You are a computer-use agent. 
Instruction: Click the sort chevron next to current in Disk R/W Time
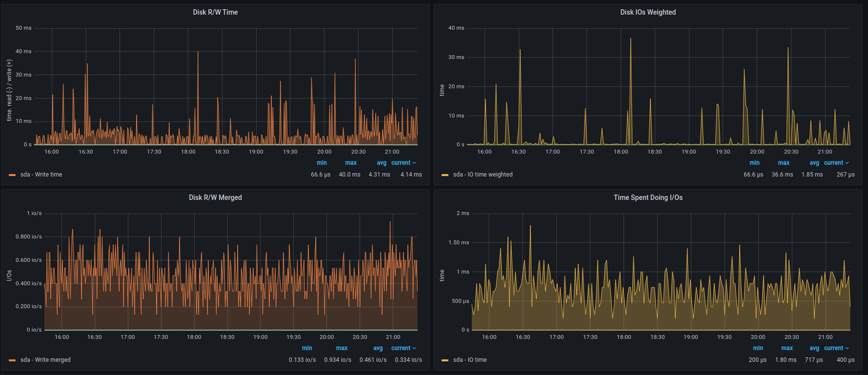pyautogui.click(x=414, y=163)
